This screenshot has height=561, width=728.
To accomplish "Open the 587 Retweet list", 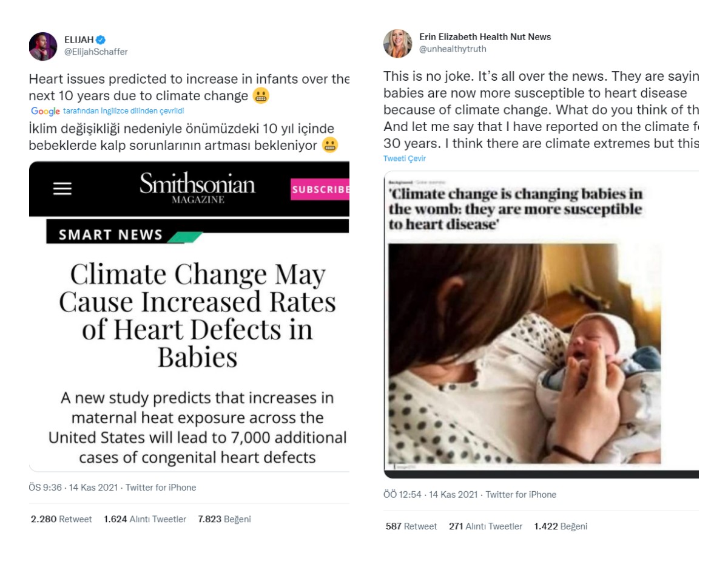I will pos(411,526).
